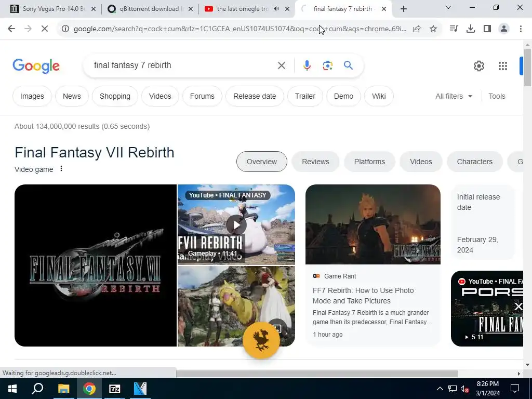Open Chrome downloads icon
Image resolution: width=532 pixels, height=399 pixels.
[x=471, y=29]
